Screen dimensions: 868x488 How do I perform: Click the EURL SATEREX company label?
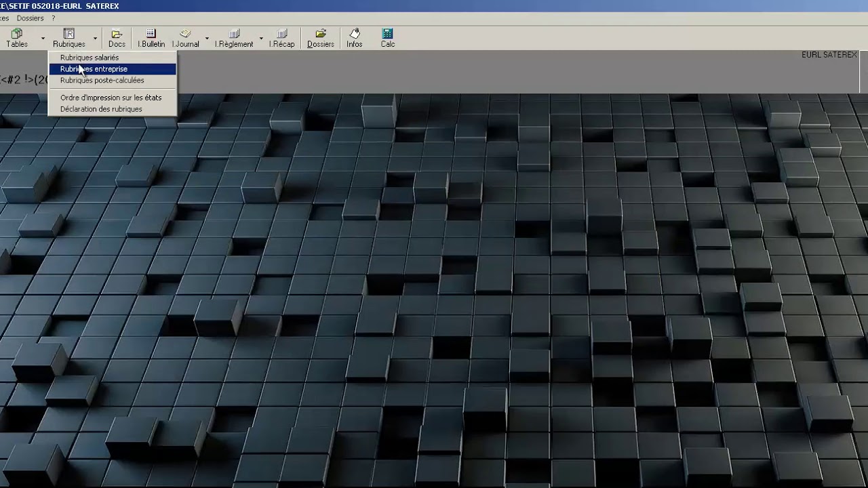click(x=829, y=55)
